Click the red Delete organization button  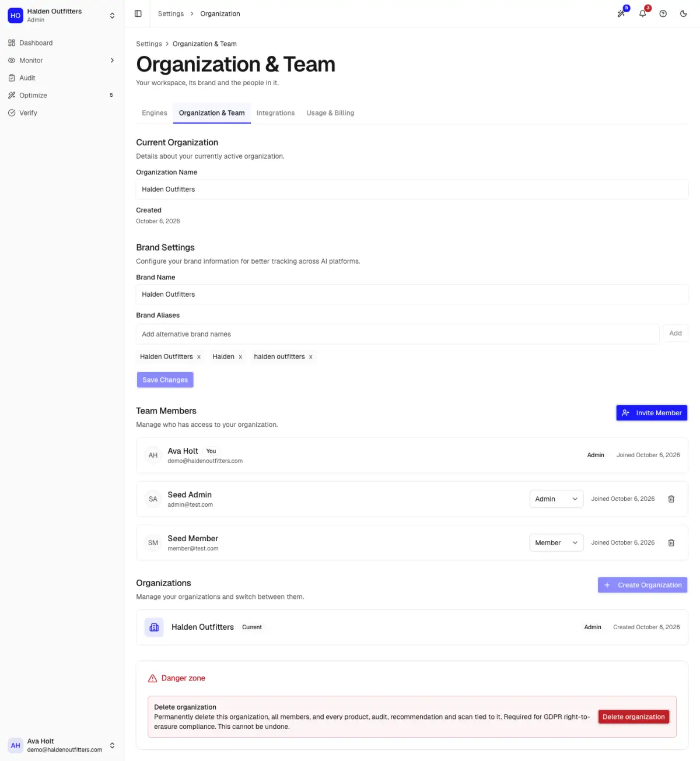[633, 717]
